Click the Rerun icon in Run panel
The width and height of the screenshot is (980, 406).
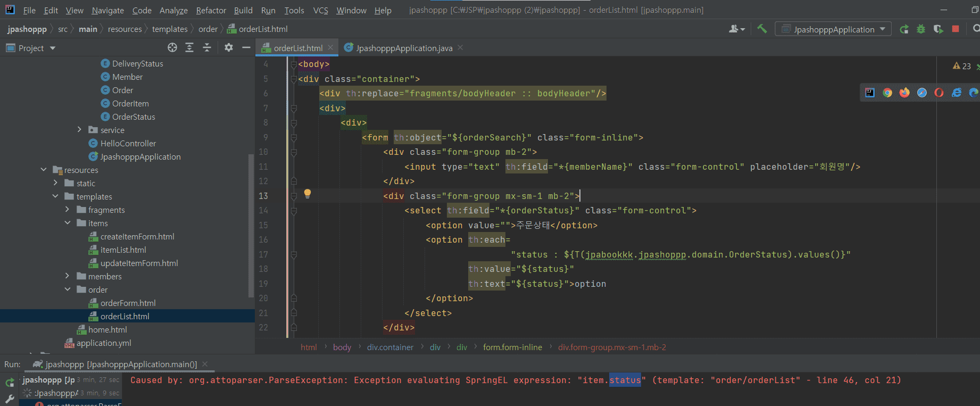10,382
